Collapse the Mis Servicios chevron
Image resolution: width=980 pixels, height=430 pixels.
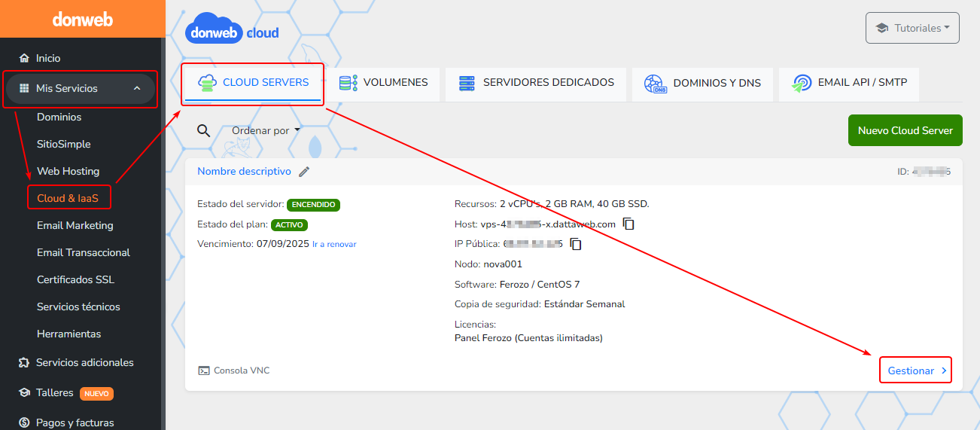click(x=137, y=88)
